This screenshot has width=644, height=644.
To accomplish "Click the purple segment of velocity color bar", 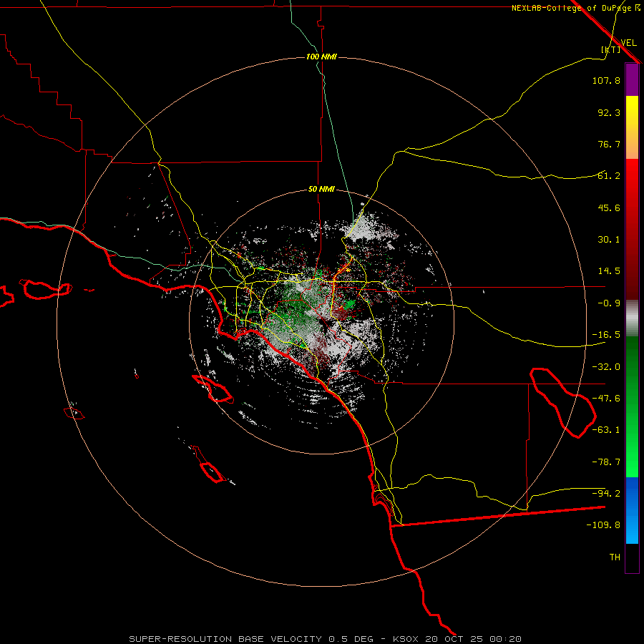I will (x=632, y=79).
